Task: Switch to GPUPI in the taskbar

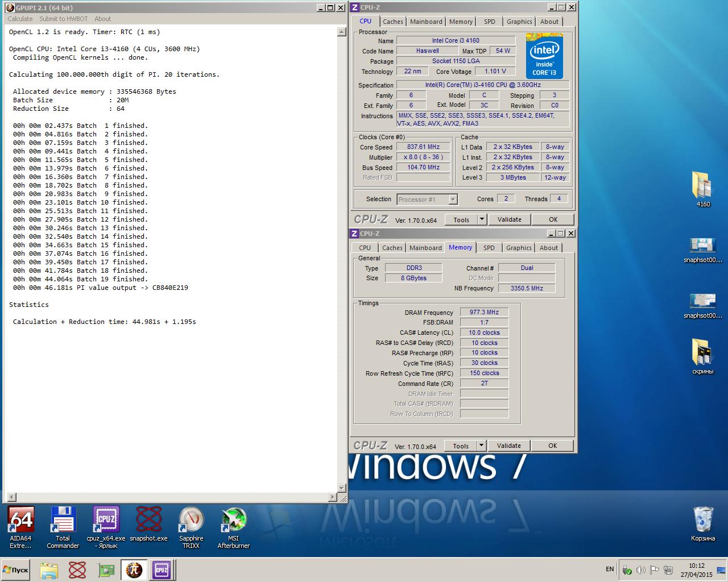Action: tap(134, 570)
